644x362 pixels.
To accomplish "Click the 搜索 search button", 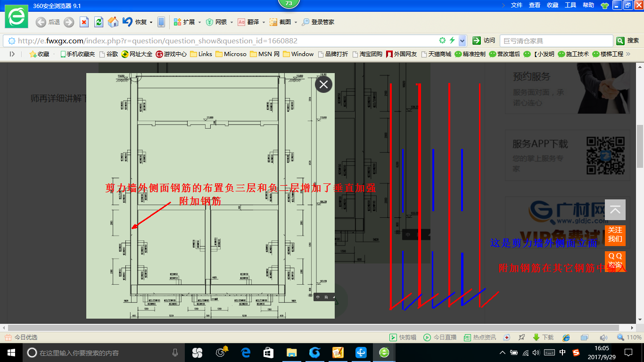I will [x=628, y=41].
